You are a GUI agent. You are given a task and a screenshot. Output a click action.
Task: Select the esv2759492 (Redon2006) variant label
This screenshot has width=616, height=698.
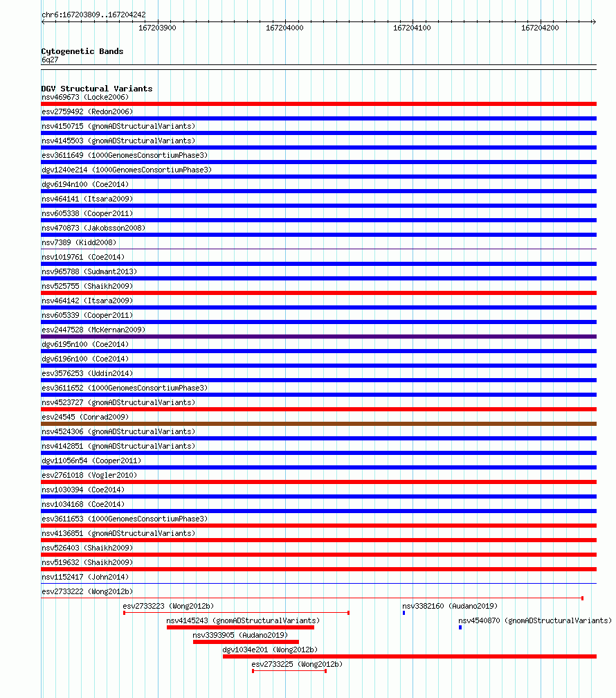(87, 111)
